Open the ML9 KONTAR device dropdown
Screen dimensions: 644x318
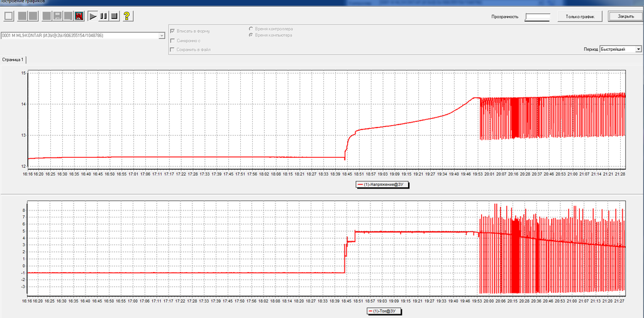[161, 36]
